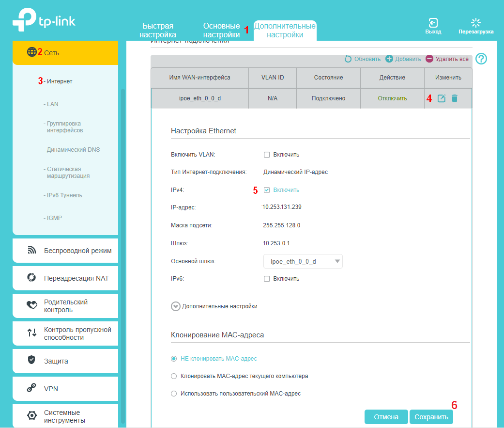The width and height of the screenshot is (504, 428).
Task: Click the trash icon to delete WAN interface
Action: coord(454,98)
